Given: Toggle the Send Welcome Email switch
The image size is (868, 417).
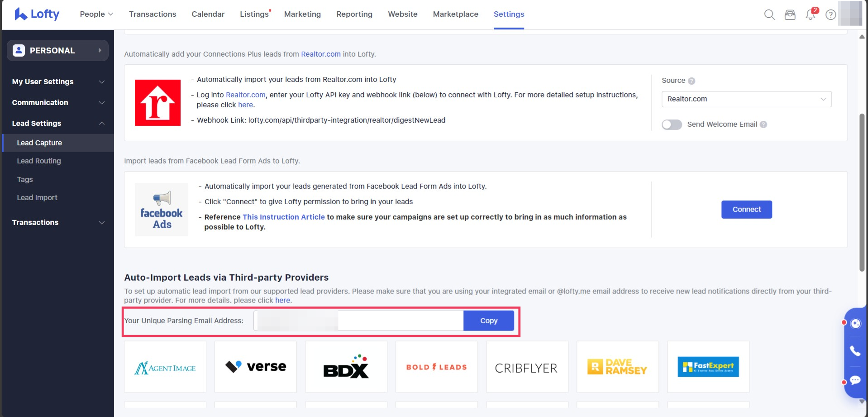Looking at the screenshot, I should point(672,125).
